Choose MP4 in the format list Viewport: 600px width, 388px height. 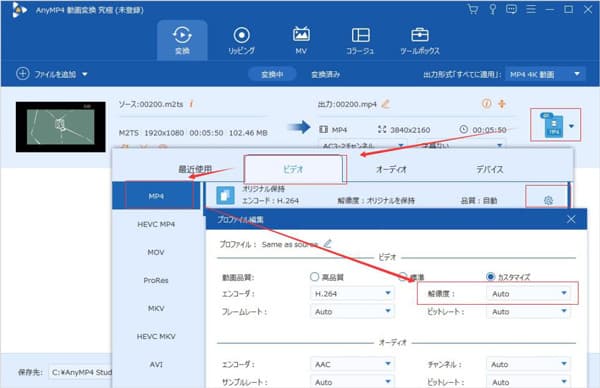[156, 196]
